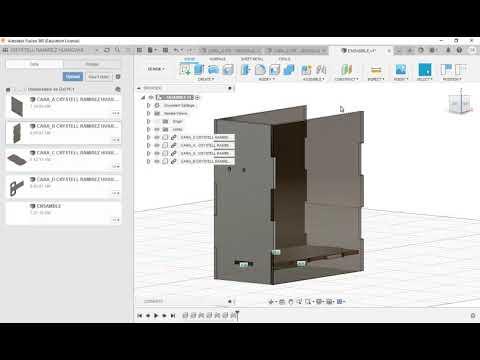Check the box of fourth CARA component row
This screenshot has height=360, width=480.
point(165,161)
